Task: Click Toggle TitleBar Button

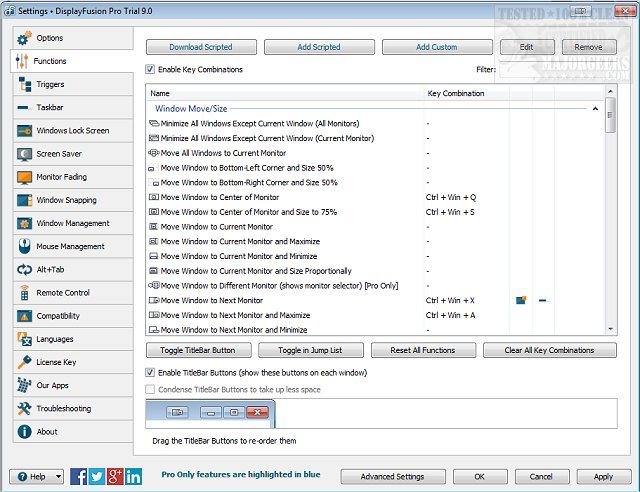Action: [x=198, y=350]
